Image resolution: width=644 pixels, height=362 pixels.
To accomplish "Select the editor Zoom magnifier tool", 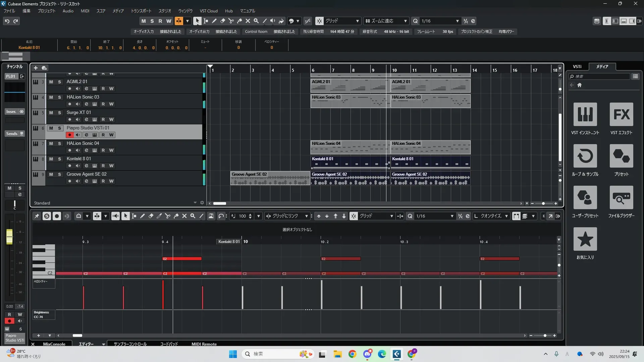I will pos(193,216).
